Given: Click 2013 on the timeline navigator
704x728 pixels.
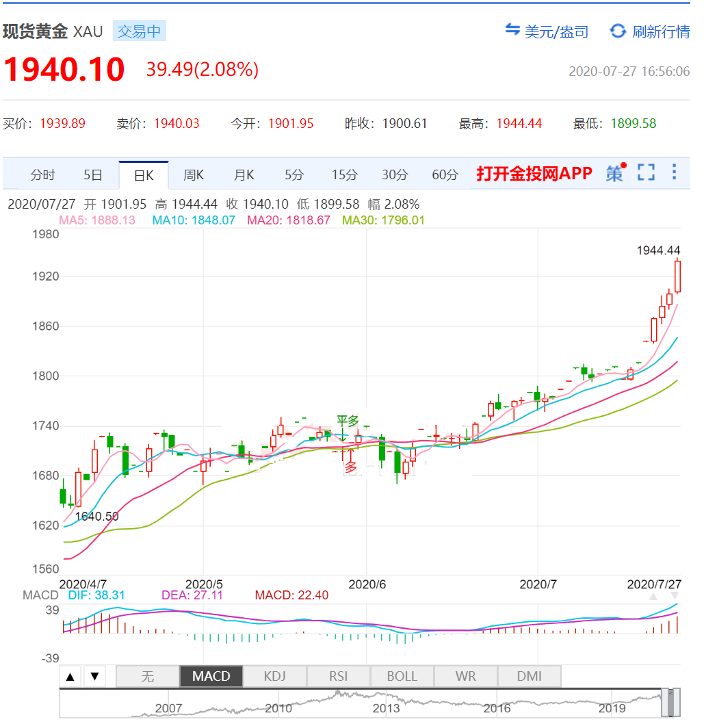Looking at the screenshot, I should tap(386, 709).
